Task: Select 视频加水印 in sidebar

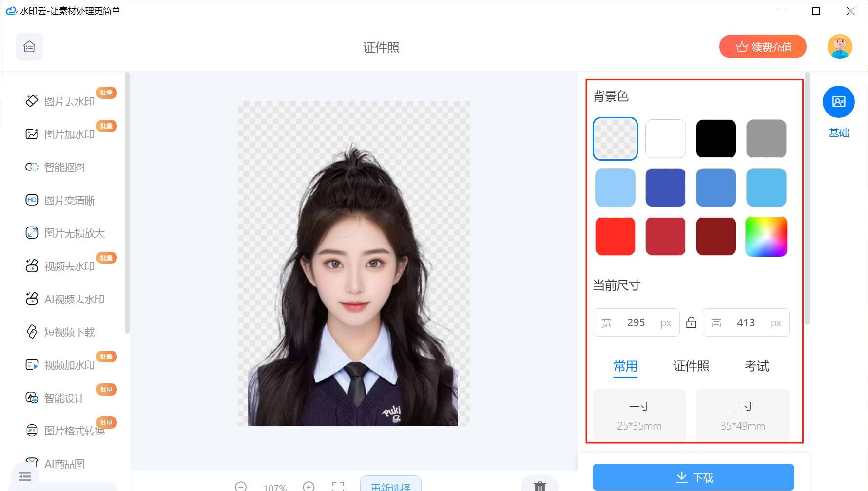Action: tap(60, 365)
